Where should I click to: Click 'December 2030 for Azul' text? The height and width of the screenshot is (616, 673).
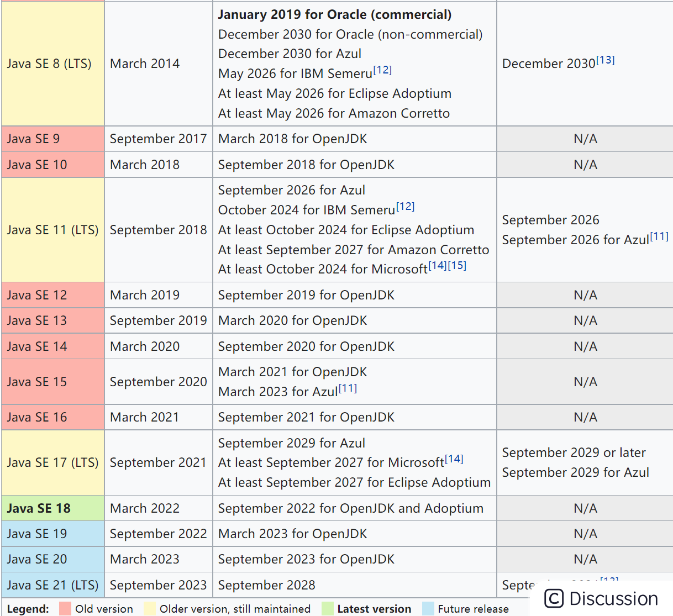click(290, 54)
